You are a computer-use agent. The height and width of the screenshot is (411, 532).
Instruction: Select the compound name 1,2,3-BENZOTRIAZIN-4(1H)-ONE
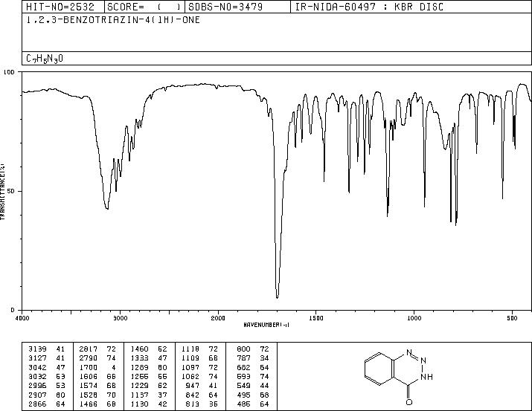coord(113,20)
